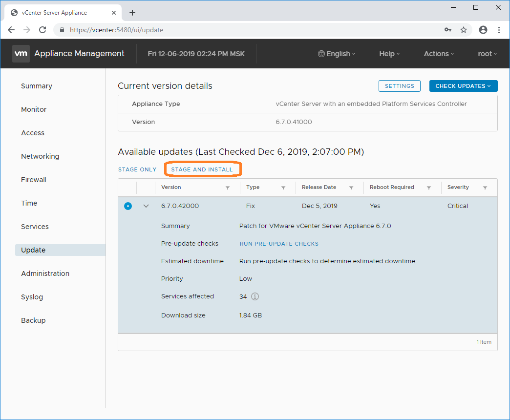Click the SETTINGS button
This screenshot has height=420, width=510.
400,86
